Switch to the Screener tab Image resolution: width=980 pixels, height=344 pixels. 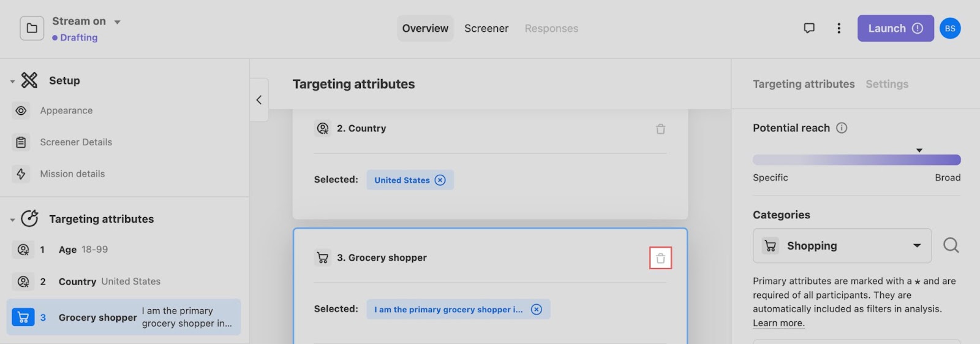[486, 28]
